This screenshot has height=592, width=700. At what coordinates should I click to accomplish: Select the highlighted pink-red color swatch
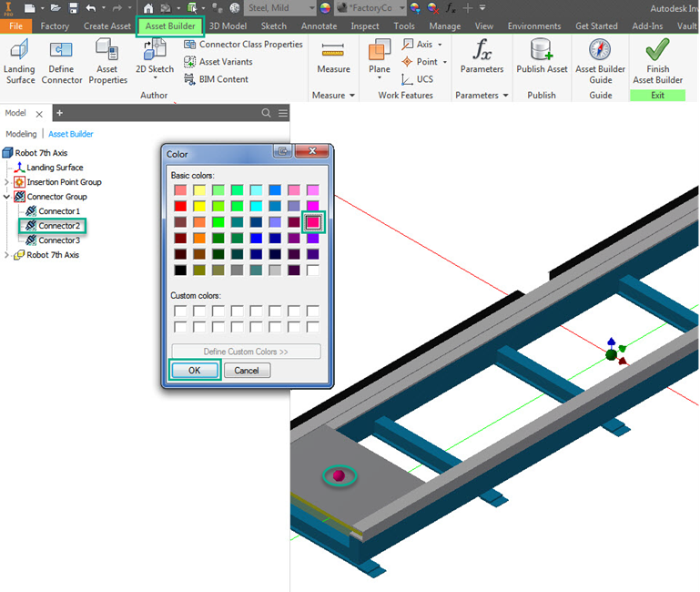(x=313, y=222)
